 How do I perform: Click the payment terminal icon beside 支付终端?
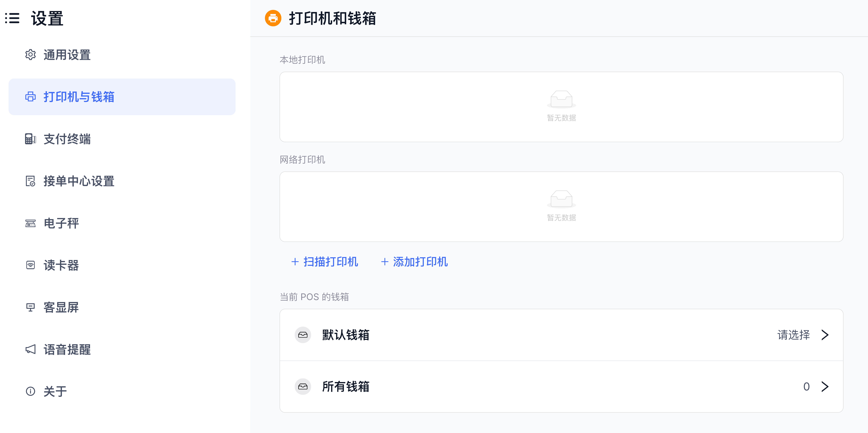[x=30, y=139]
